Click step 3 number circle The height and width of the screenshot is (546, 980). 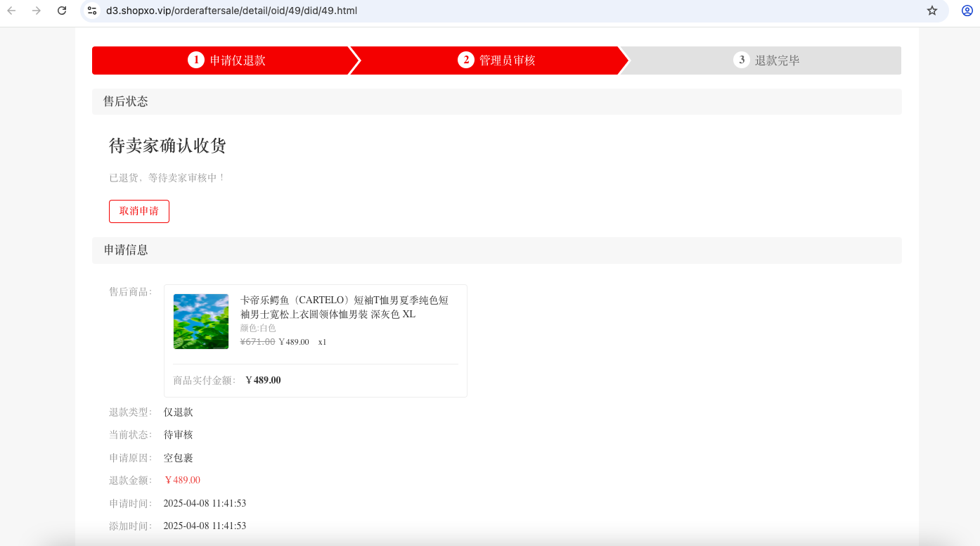click(x=742, y=60)
